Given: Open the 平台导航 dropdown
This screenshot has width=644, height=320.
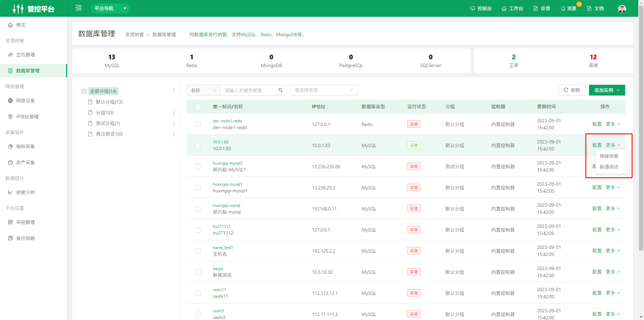Looking at the screenshot, I should point(110,8).
